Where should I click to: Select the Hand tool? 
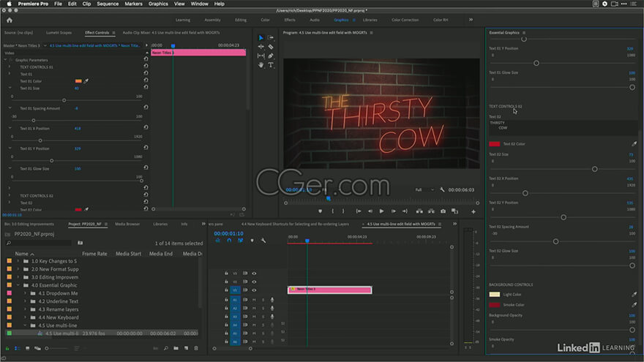tap(261, 65)
